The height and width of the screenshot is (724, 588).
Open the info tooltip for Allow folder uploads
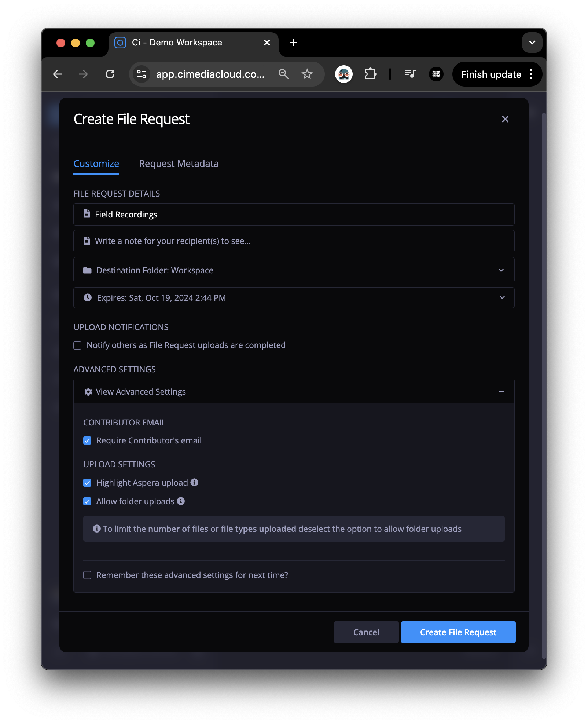pos(181,501)
